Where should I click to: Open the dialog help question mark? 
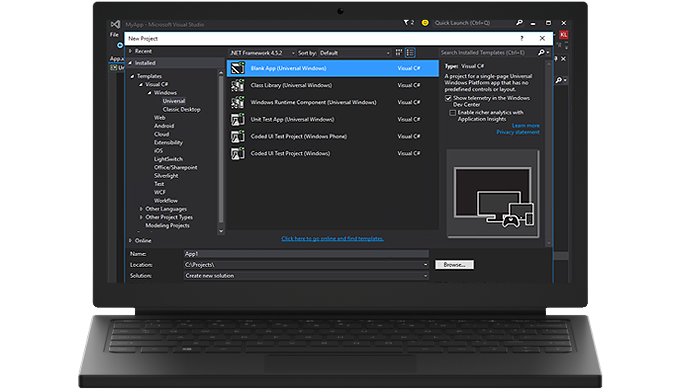tap(522, 38)
